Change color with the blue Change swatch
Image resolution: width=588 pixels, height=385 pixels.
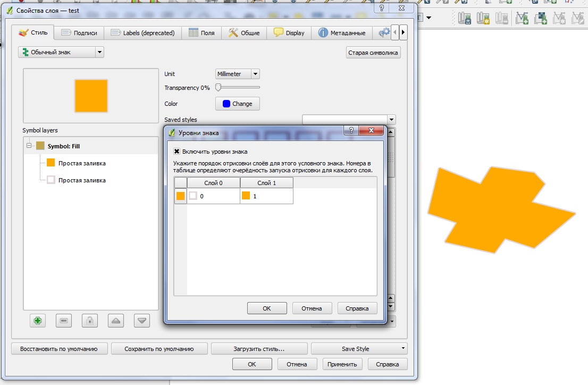237,104
